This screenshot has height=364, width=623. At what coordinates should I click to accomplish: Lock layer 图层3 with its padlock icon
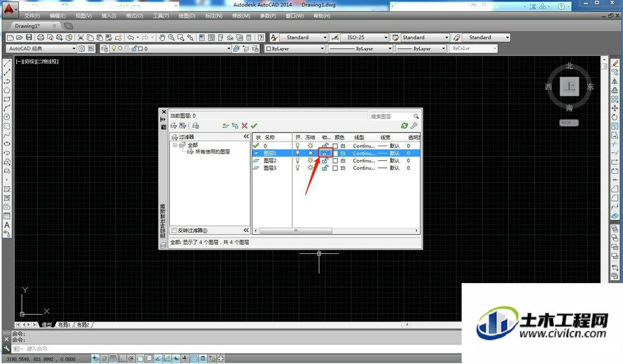(325, 168)
